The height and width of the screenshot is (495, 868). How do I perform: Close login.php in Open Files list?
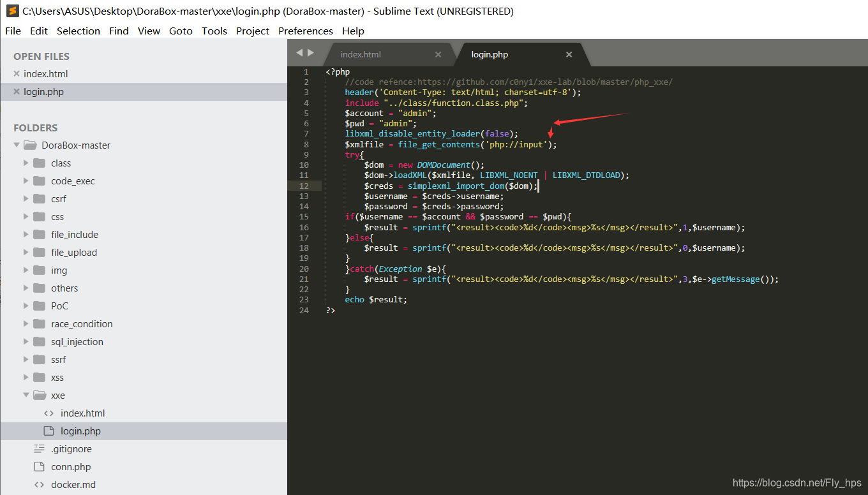[17, 92]
